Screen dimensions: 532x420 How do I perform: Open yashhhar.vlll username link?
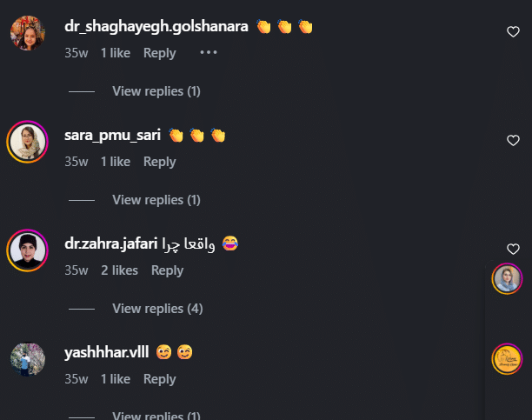(x=107, y=352)
